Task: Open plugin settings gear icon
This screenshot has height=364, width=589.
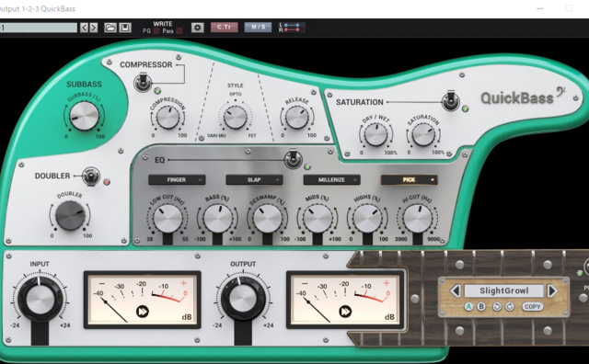Action: (198, 28)
